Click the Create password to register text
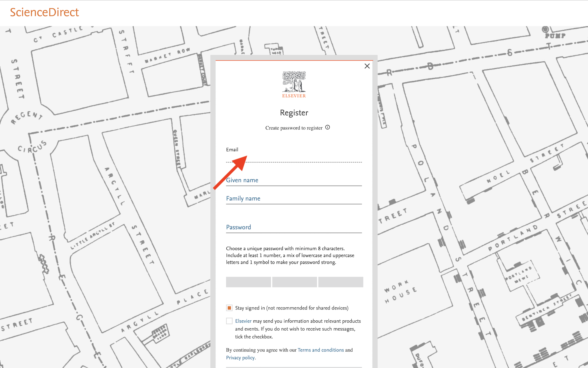The height and width of the screenshot is (368, 588). coord(294,128)
